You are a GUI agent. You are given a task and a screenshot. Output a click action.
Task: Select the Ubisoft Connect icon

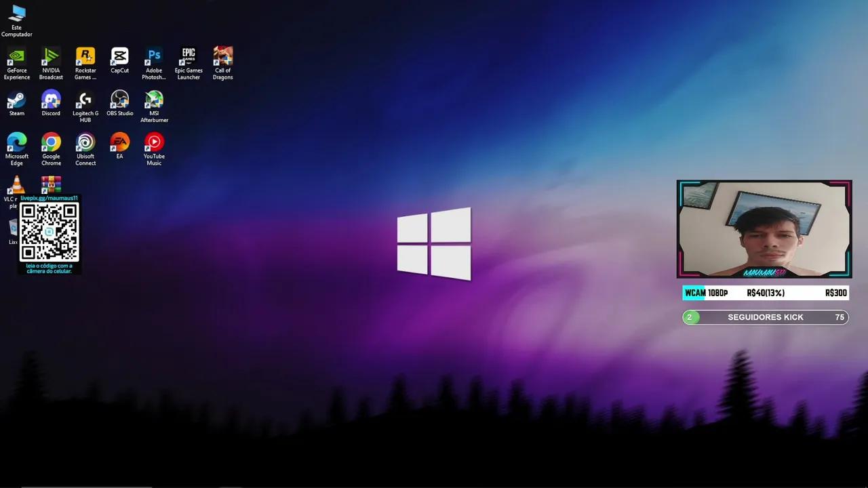tap(85, 150)
